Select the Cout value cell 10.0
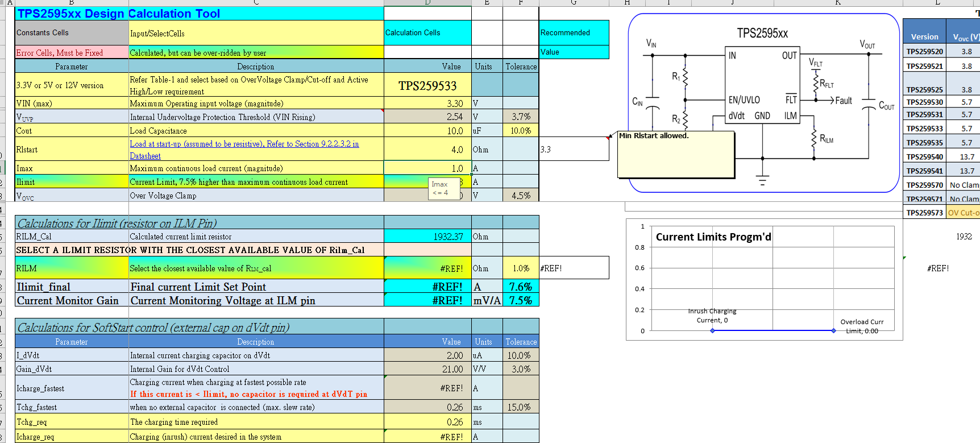The image size is (980, 443). click(x=427, y=131)
